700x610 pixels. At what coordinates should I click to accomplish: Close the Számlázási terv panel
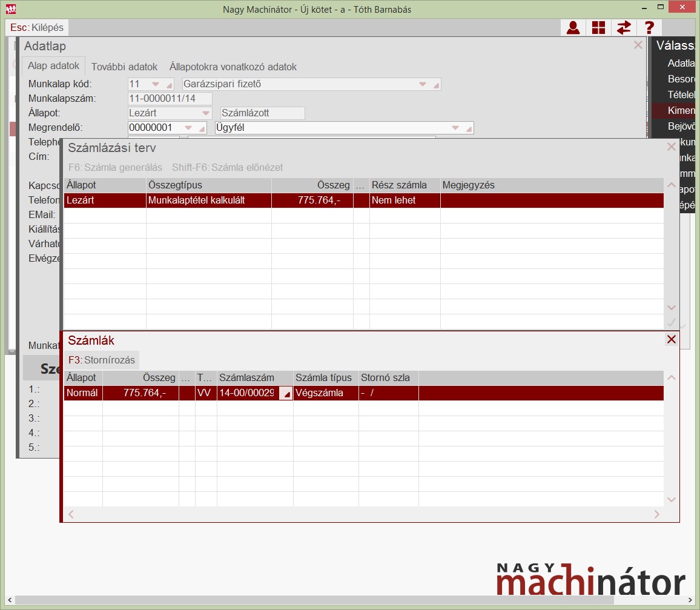click(x=671, y=147)
